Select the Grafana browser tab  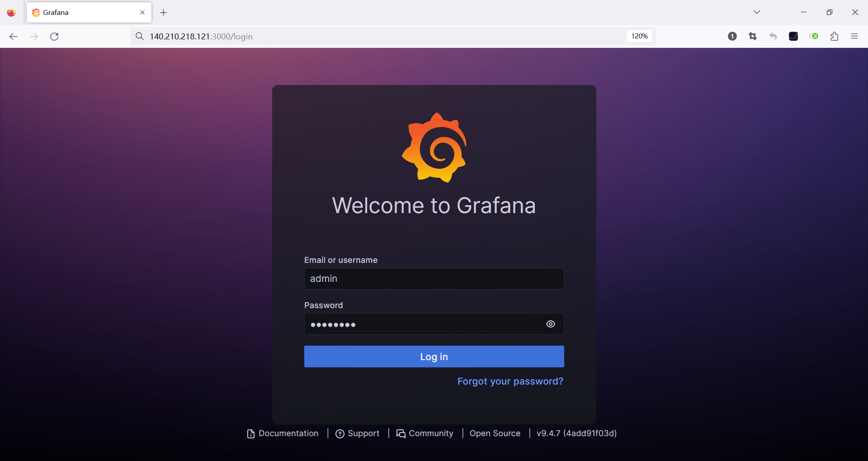(89, 13)
